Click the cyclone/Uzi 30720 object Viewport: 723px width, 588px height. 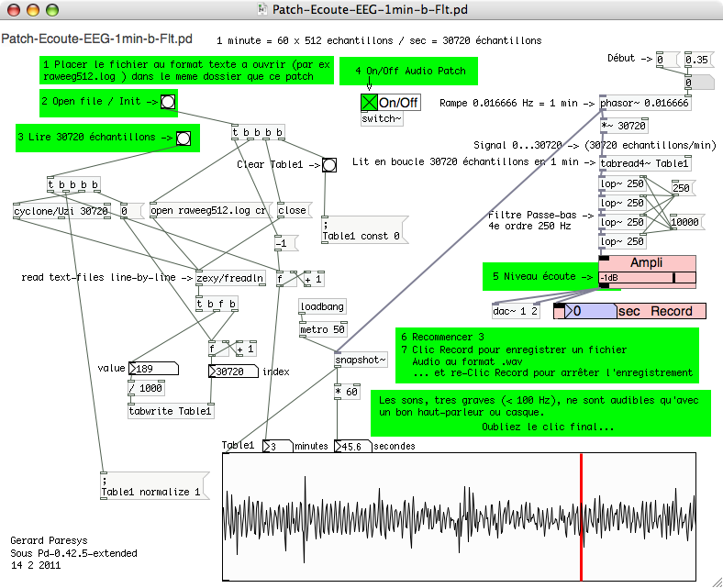click(61, 212)
